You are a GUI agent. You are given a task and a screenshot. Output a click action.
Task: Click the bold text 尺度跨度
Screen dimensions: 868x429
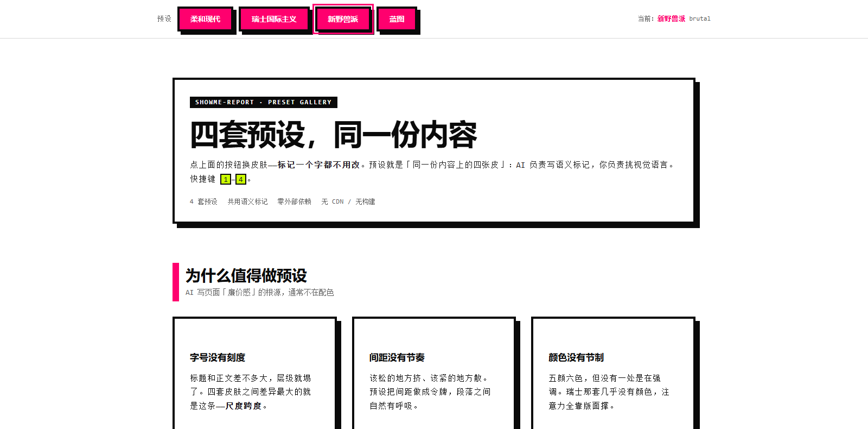244,406
